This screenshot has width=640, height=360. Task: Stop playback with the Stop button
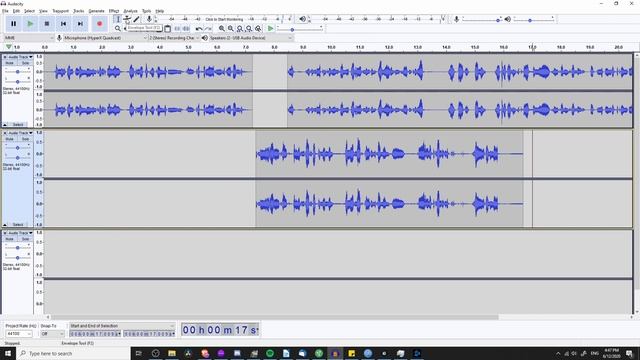pyautogui.click(x=47, y=24)
